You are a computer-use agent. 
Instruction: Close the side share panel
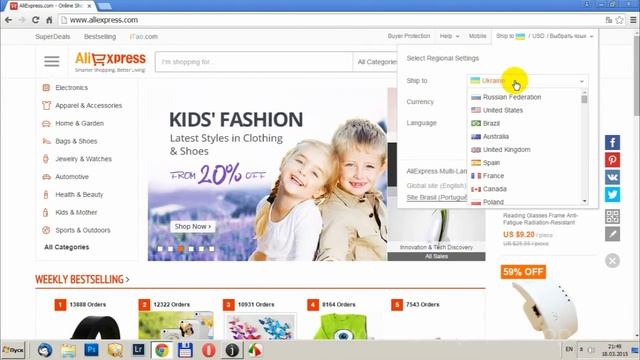[612, 260]
